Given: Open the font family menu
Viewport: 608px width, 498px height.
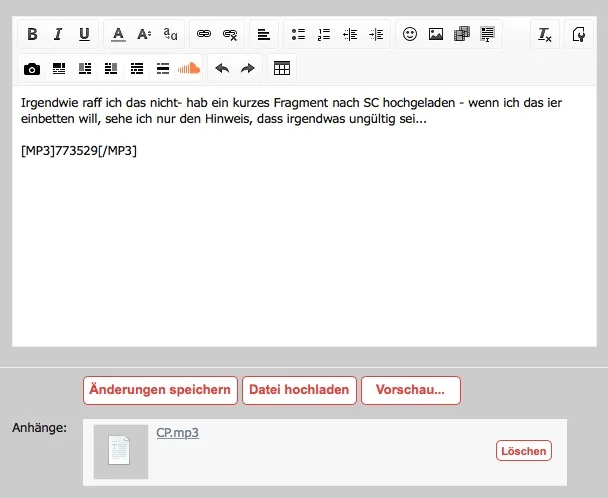Looking at the screenshot, I should (x=170, y=35).
